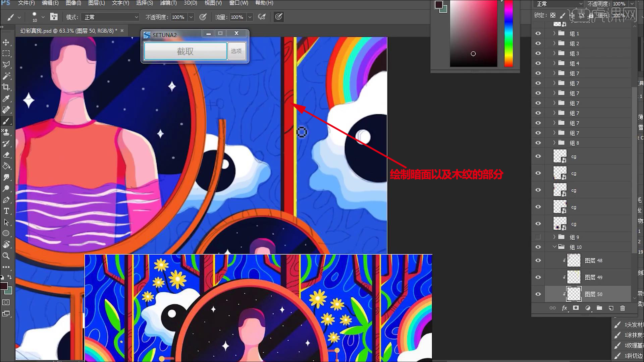Change the screen mode
This screenshot has height=362, width=644.
tap(6, 314)
